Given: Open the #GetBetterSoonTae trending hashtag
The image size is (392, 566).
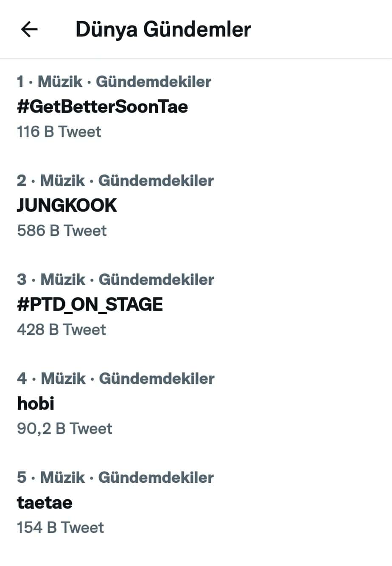Looking at the screenshot, I should (x=102, y=107).
